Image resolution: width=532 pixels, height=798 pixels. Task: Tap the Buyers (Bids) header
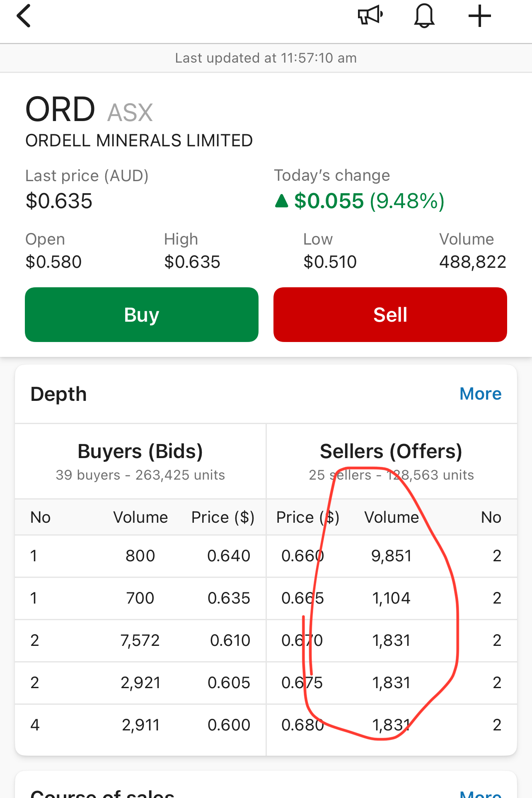point(140,451)
